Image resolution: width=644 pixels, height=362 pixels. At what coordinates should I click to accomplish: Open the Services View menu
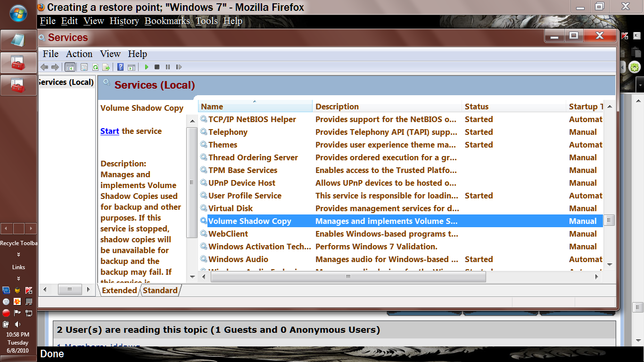pyautogui.click(x=110, y=54)
